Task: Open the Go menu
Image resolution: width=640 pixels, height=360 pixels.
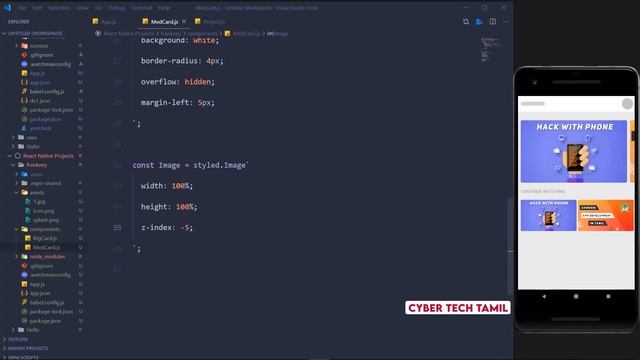Action: [x=98, y=8]
